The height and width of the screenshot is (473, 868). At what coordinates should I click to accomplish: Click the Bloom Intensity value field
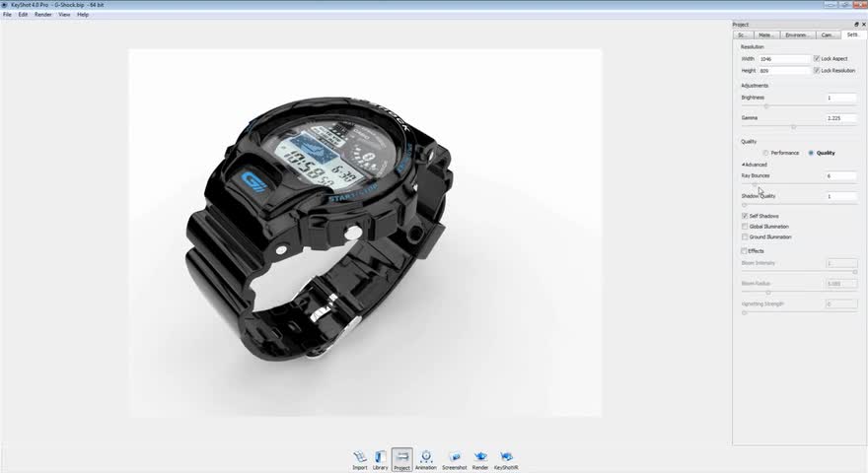click(840, 263)
